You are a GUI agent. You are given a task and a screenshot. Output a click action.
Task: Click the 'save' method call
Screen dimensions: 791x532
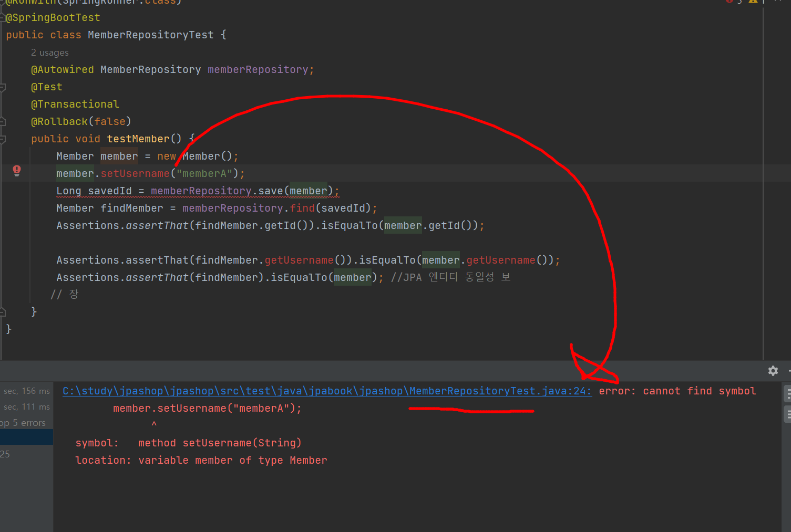click(271, 191)
